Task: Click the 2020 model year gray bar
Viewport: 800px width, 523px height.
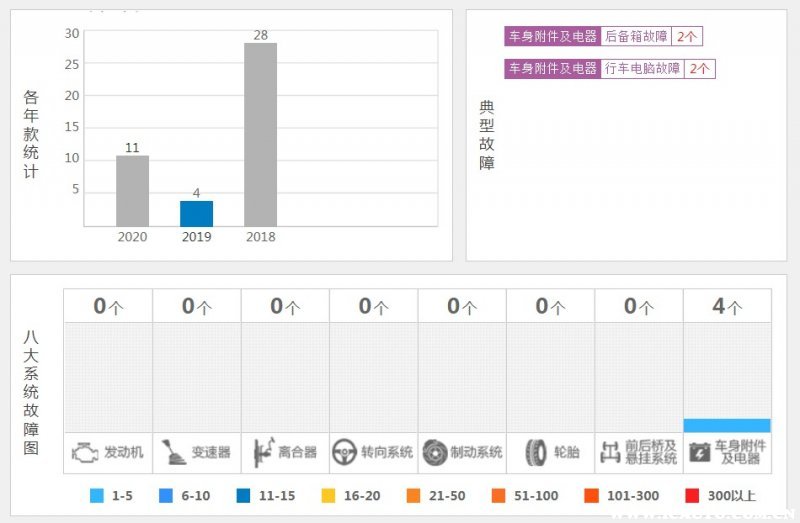Action: tap(132, 190)
